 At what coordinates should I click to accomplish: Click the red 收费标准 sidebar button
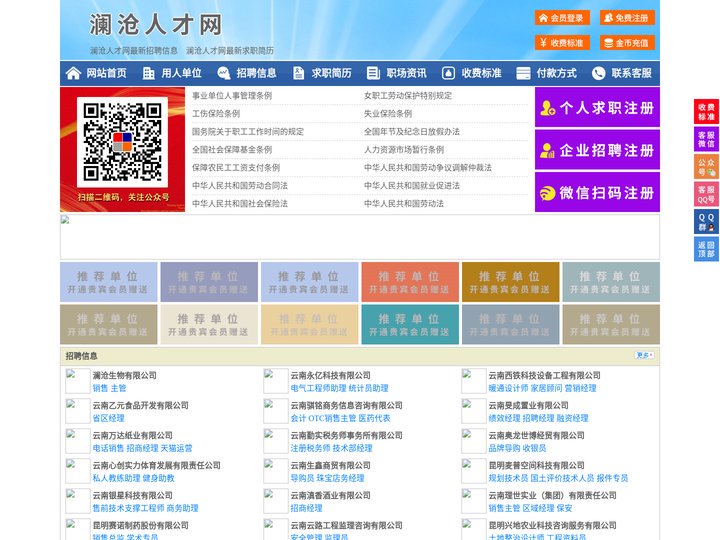click(x=706, y=112)
